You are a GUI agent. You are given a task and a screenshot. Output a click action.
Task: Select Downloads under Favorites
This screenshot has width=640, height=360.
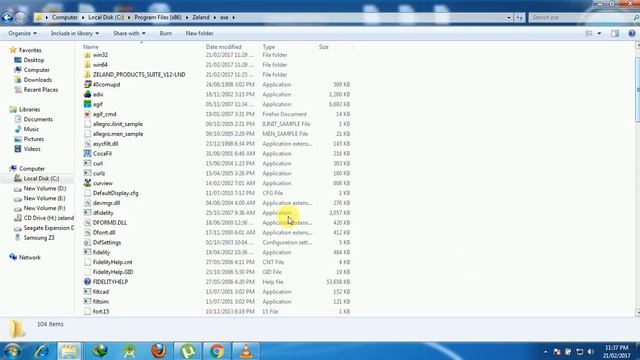[38, 80]
